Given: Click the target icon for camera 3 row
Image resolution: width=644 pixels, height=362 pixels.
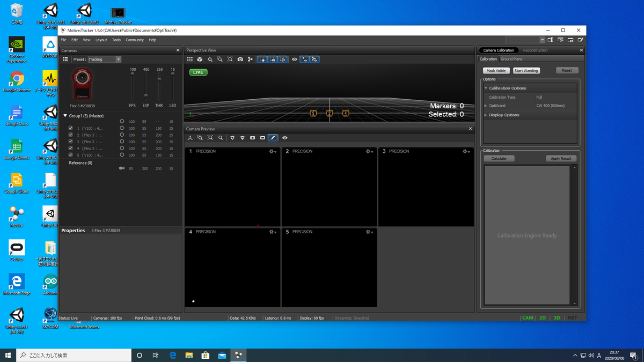Looking at the screenshot, I should 122,142.
